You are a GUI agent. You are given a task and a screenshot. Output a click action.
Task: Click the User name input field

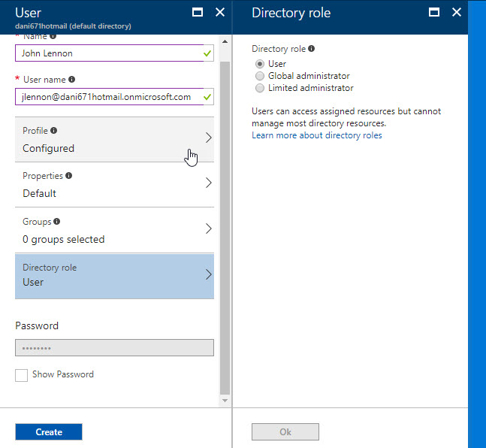[x=107, y=97]
